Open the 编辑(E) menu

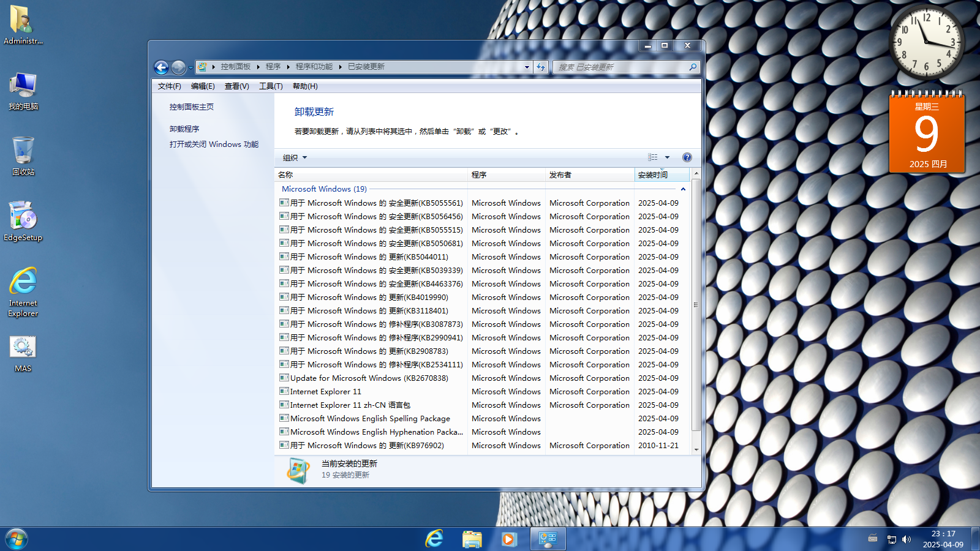click(x=203, y=86)
